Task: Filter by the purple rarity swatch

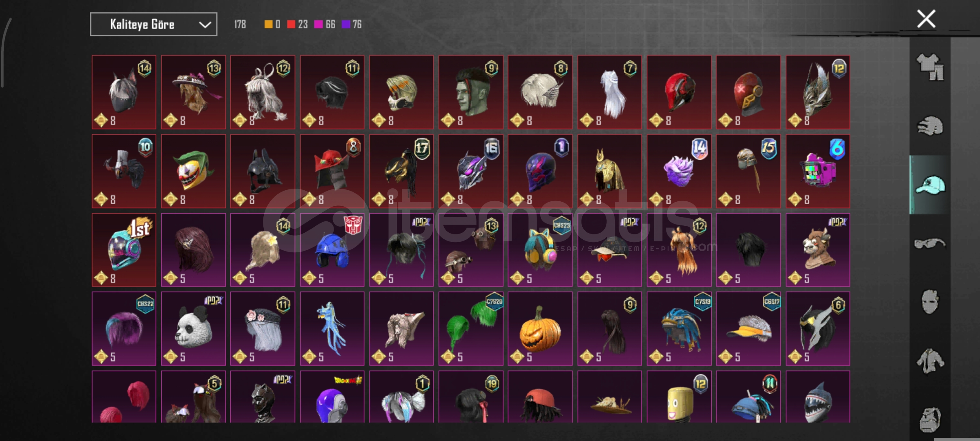Action: (346, 24)
